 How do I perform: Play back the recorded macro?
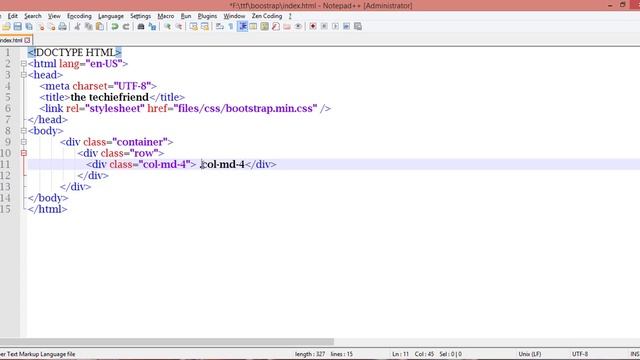pos(335,27)
